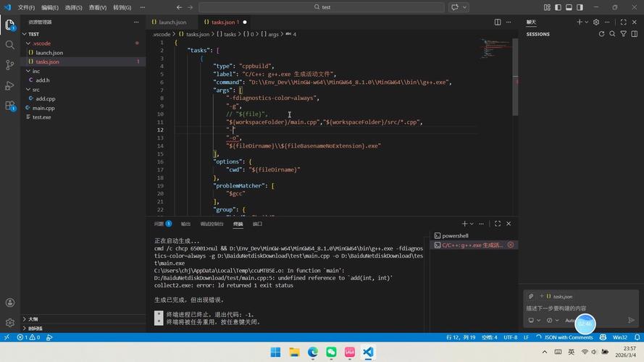Open chat settings gear icon
Image resolution: width=644 pixels, height=362 pixels.
pos(596,22)
